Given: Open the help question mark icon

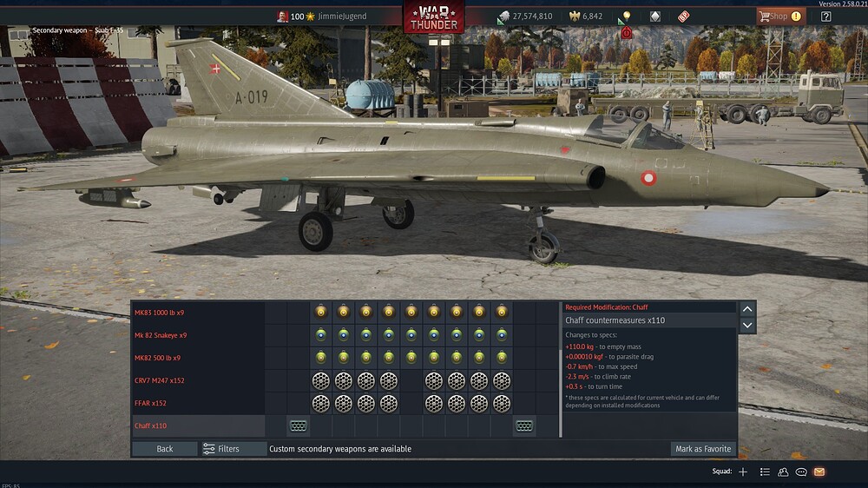Looking at the screenshot, I should [x=826, y=16].
